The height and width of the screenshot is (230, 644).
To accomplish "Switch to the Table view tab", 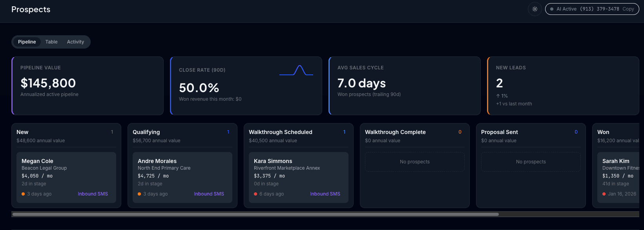I will pyautogui.click(x=51, y=42).
